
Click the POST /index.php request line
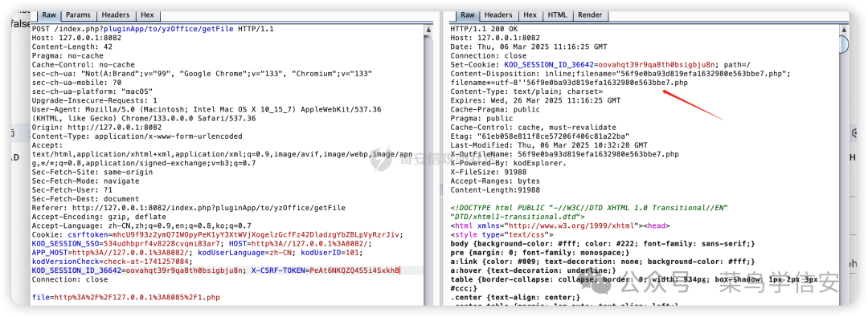click(153, 29)
